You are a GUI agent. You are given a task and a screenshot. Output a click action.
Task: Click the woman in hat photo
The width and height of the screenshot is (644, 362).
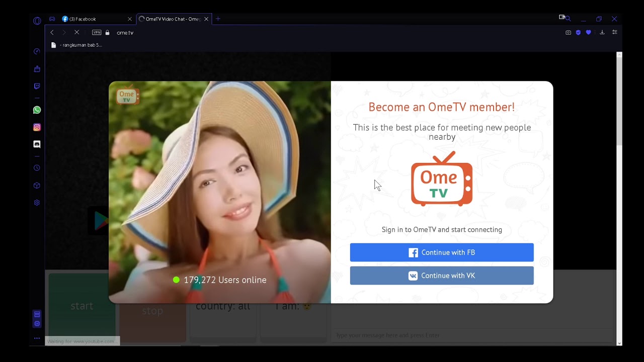[x=220, y=192]
